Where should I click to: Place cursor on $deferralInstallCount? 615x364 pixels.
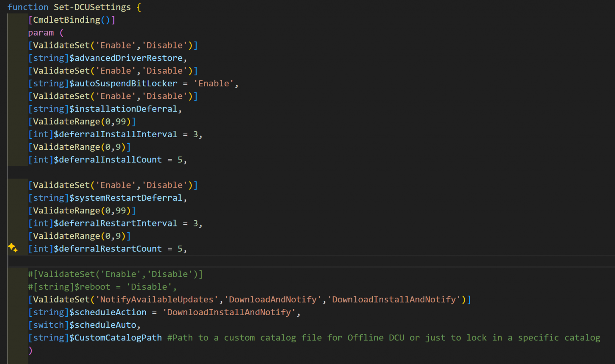point(108,160)
